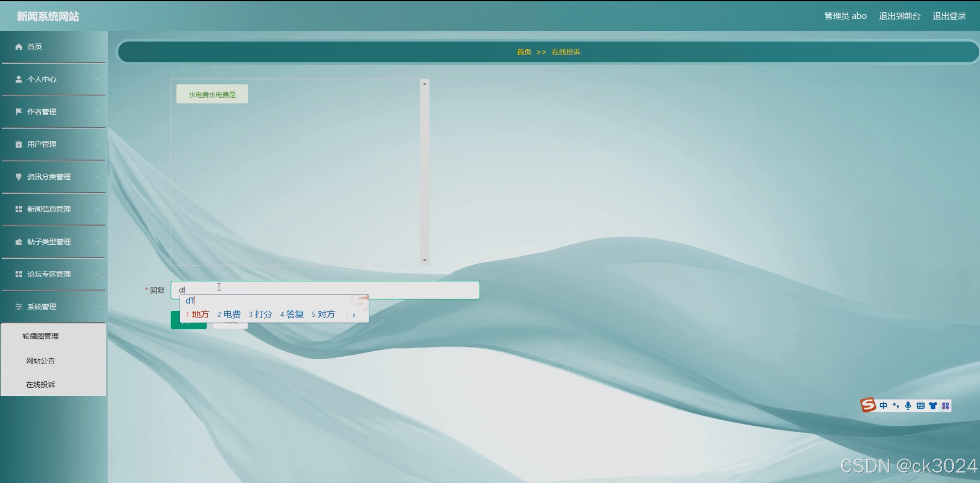Select IME candidate 3 打分

(260, 315)
